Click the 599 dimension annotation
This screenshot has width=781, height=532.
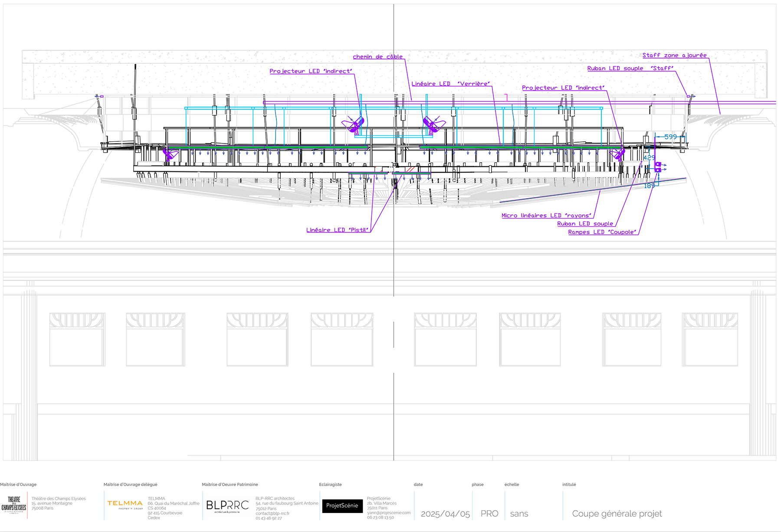[x=670, y=137]
